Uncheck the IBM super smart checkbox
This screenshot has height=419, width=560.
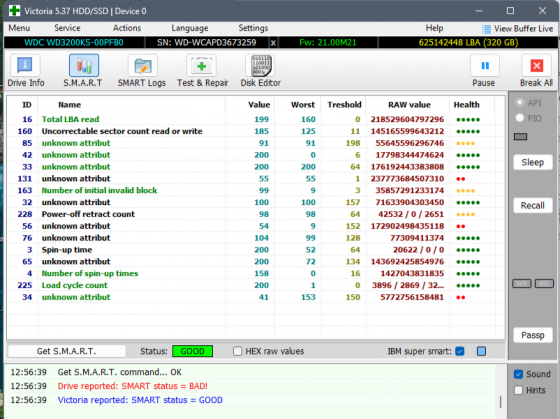(460, 351)
